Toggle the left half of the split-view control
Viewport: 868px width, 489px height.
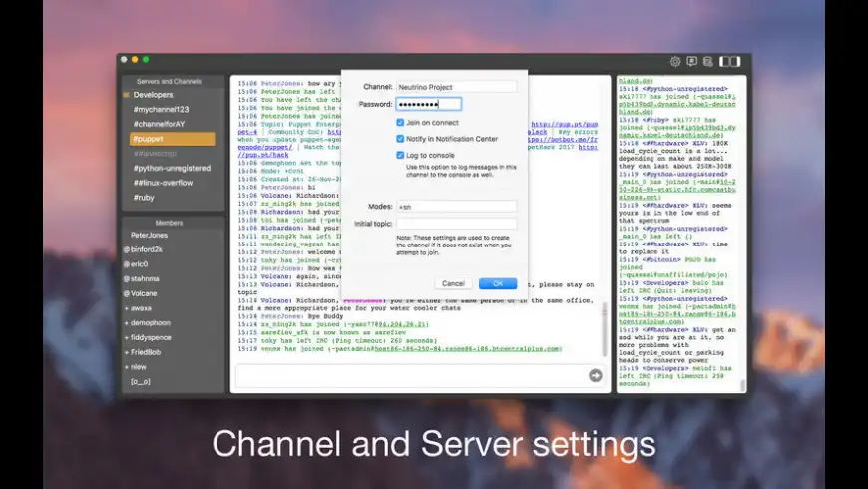point(724,62)
